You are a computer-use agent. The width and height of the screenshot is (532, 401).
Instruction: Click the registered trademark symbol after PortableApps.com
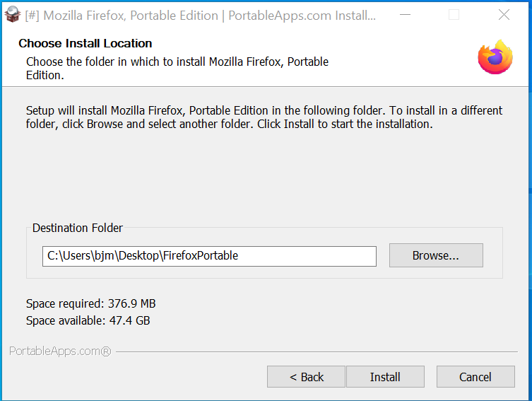coord(106,351)
